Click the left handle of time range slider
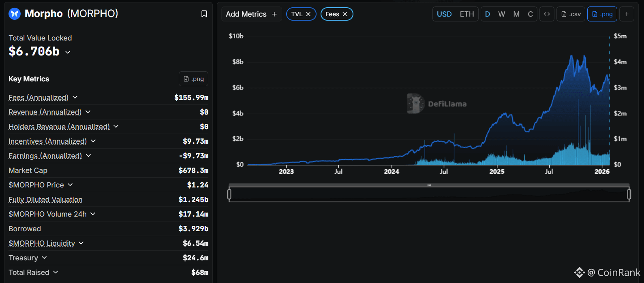 (x=229, y=194)
